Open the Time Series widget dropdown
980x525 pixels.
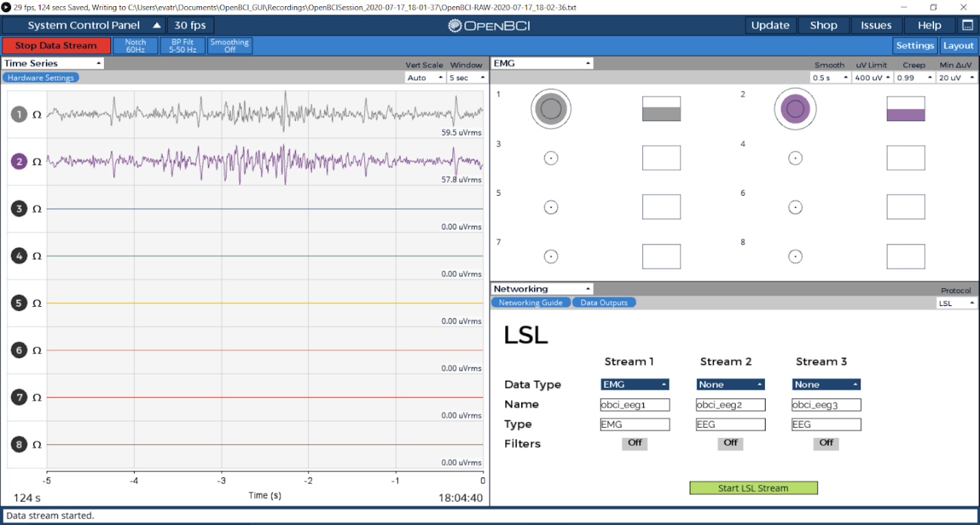point(53,63)
